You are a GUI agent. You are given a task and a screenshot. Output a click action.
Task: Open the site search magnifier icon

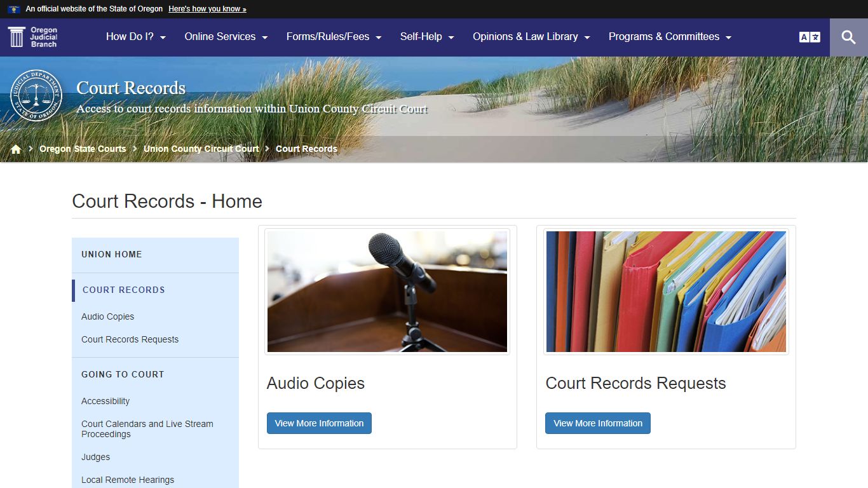(849, 37)
